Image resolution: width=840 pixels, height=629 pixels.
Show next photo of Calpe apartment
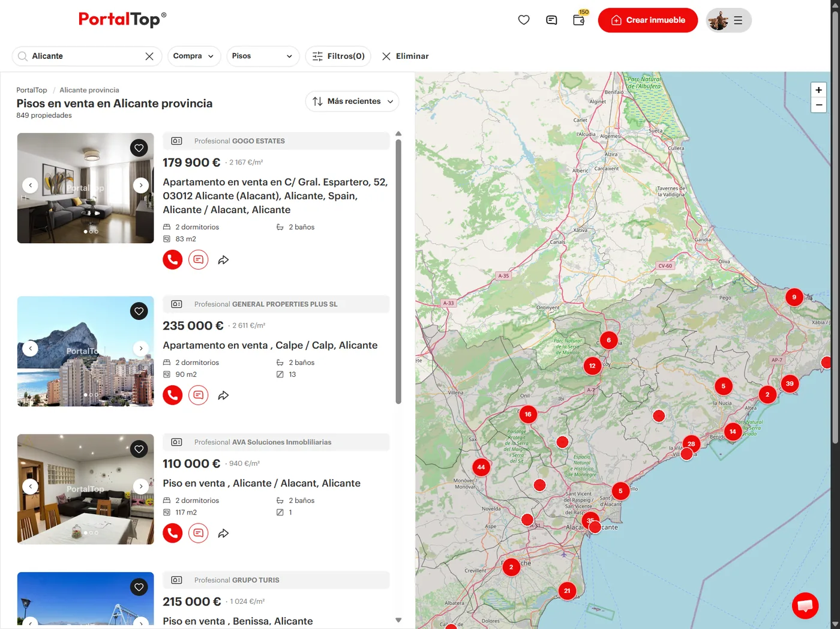pos(141,348)
